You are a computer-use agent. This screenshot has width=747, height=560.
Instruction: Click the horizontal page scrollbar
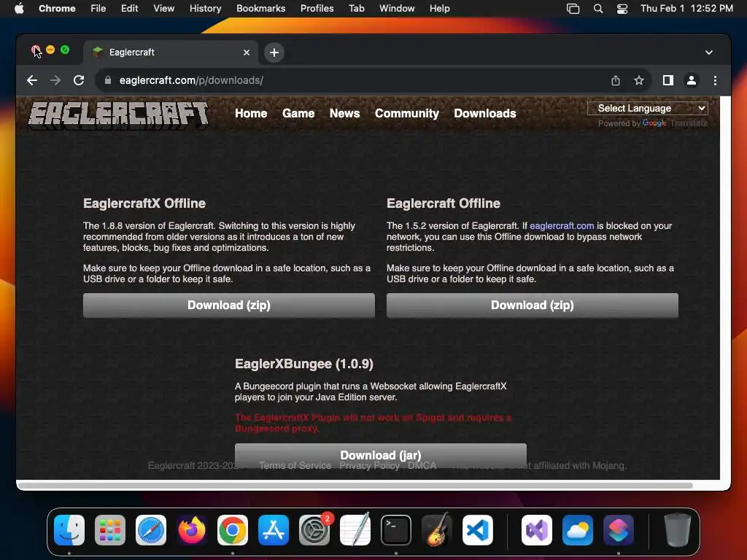coord(355,485)
